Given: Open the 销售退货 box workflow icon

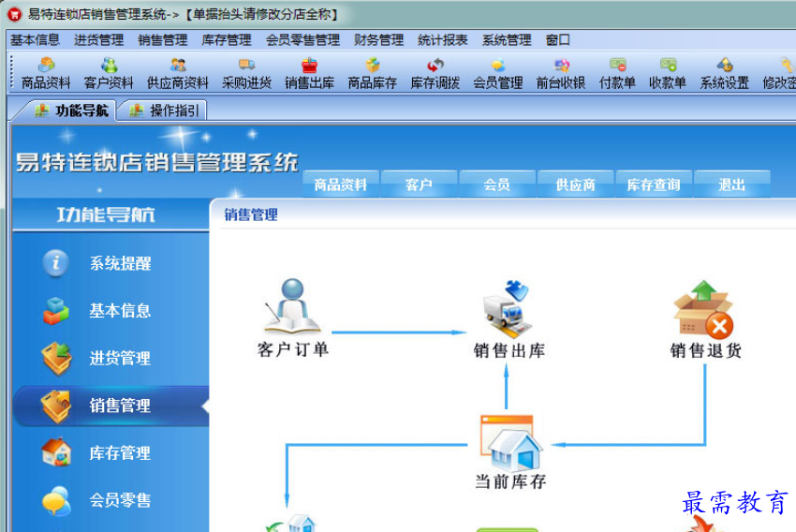Looking at the screenshot, I should point(705,318).
